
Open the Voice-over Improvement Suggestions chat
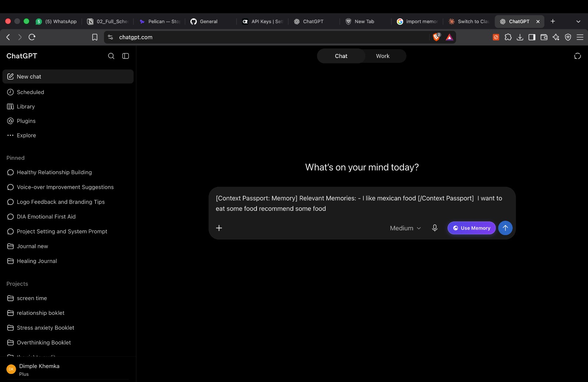pos(68,187)
